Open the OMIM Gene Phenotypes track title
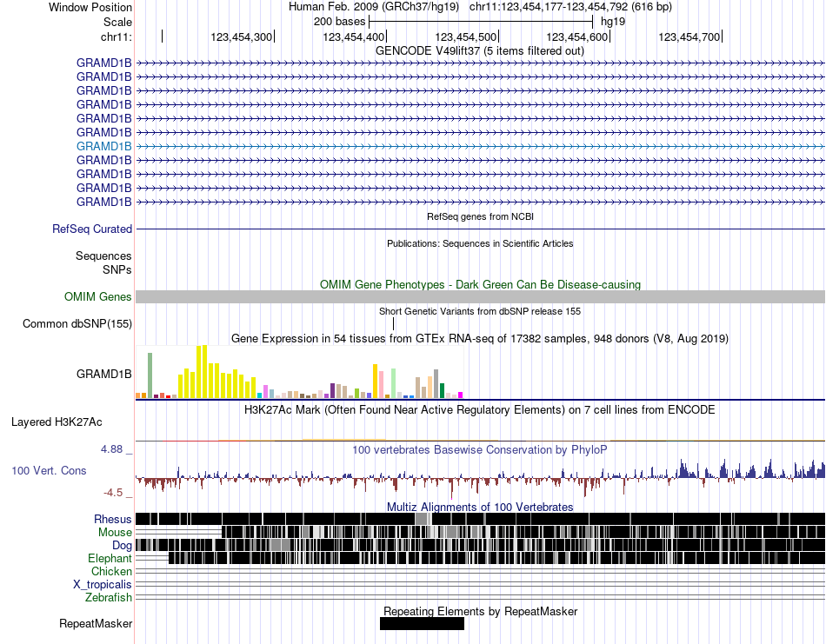 point(480,284)
